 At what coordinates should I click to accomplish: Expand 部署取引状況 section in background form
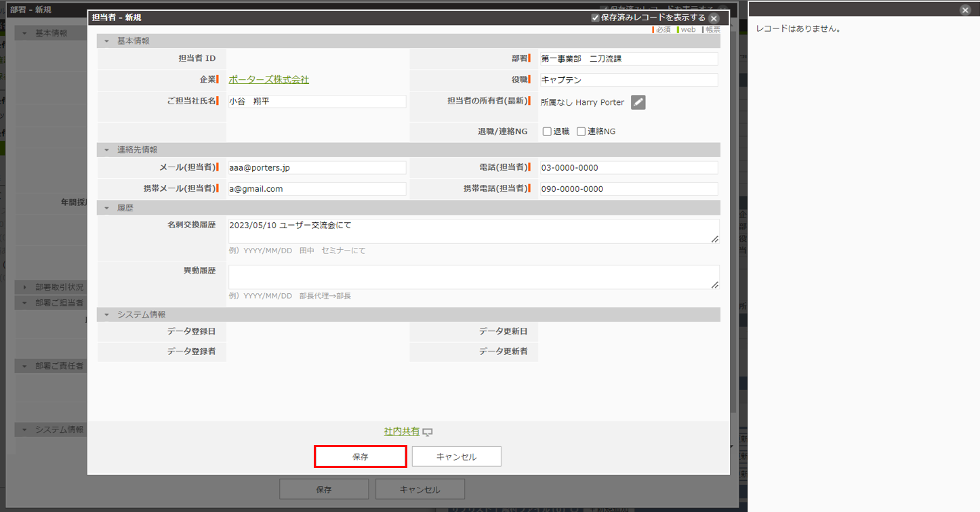pos(25,287)
